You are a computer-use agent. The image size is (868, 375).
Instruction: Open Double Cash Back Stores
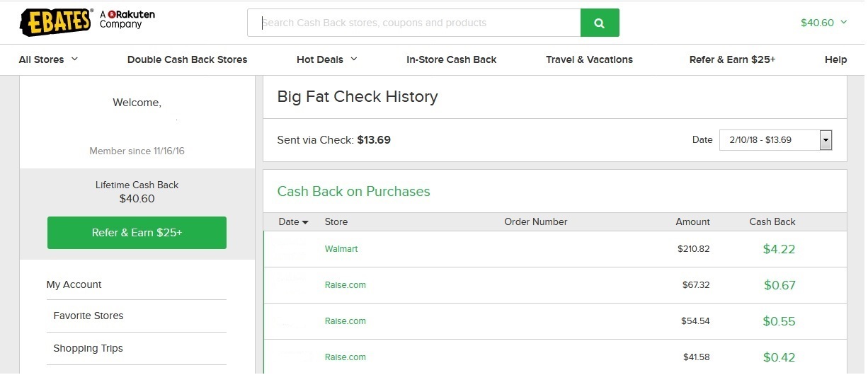(187, 59)
